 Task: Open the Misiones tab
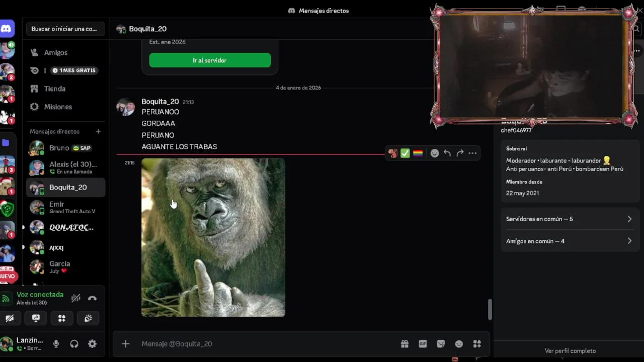(x=65, y=107)
